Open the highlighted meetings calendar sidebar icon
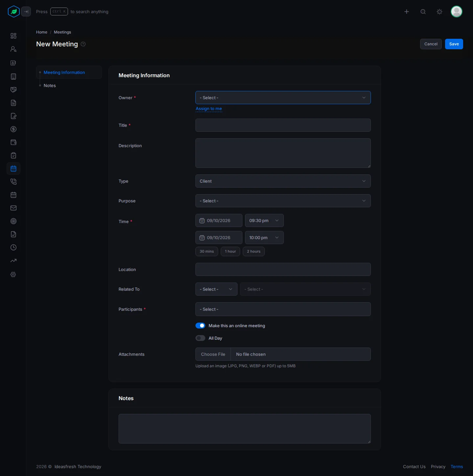The width and height of the screenshot is (473, 476). point(13,169)
